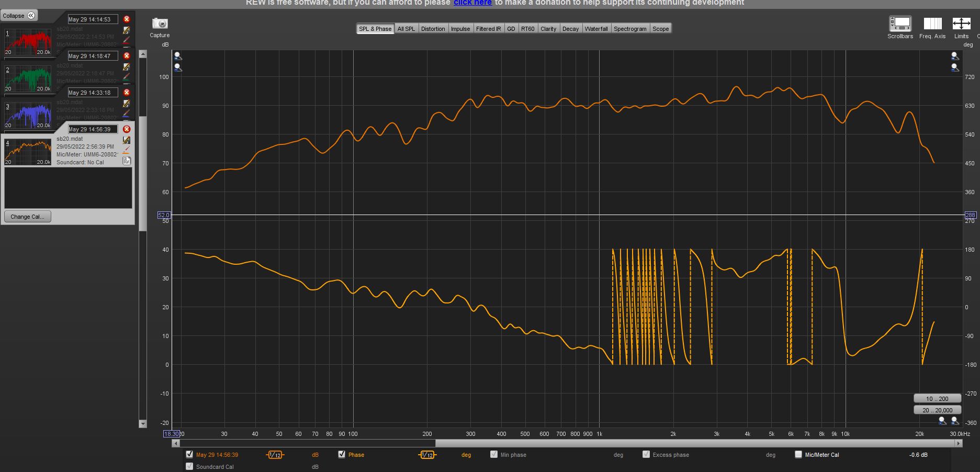
Task: Open the Scope tab
Action: point(661,29)
